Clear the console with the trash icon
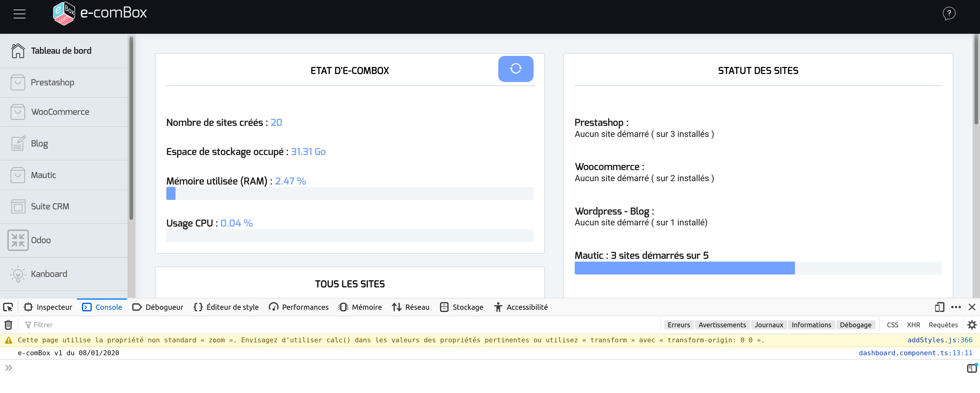This screenshot has width=980, height=393. [8, 325]
